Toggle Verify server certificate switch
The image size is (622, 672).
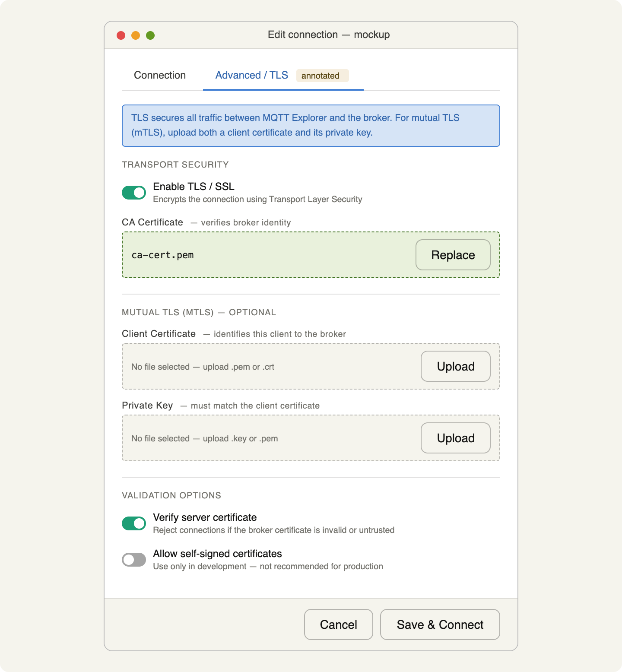(134, 523)
